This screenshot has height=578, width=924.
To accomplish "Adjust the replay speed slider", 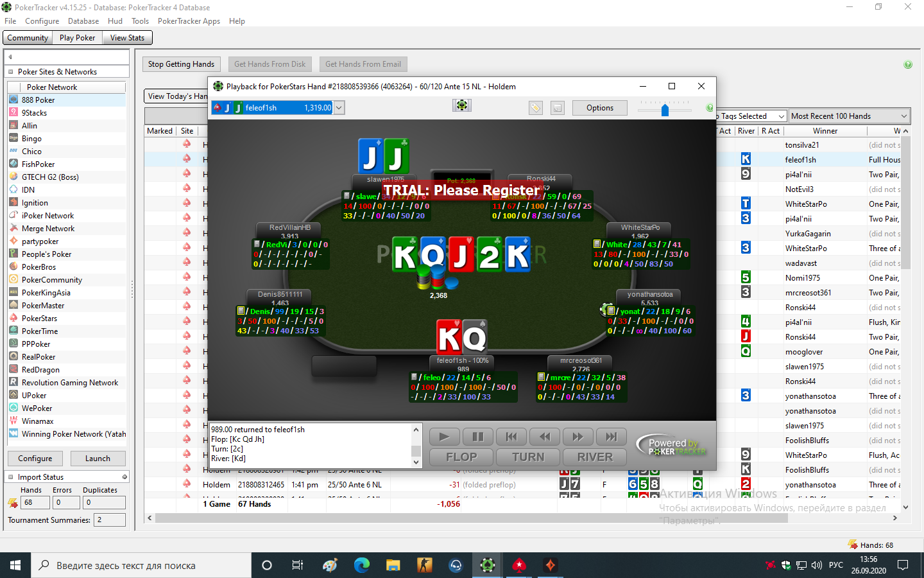I will tap(665, 109).
